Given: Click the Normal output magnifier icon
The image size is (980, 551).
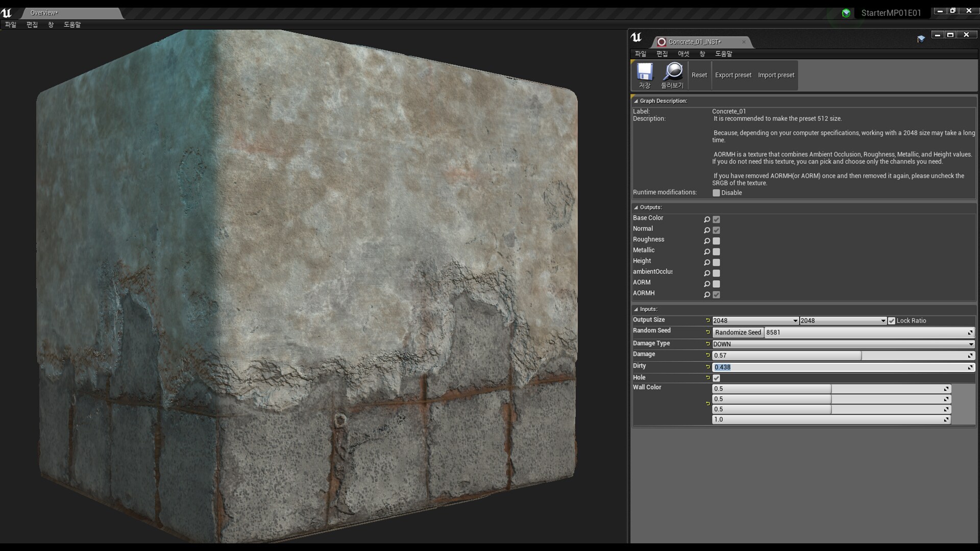Looking at the screenshot, I should click(707, 230).
